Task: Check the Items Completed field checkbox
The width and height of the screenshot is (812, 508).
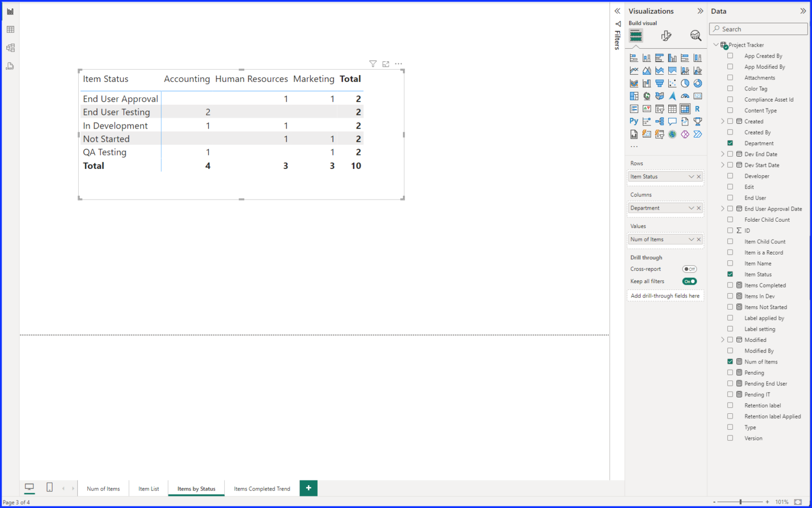Action: [x=731, y=285]
